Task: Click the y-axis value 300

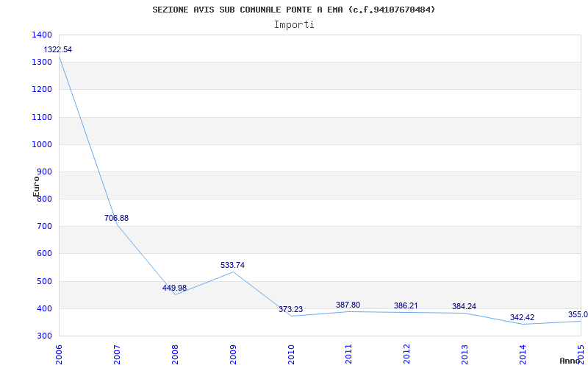Action: point(44,336)
